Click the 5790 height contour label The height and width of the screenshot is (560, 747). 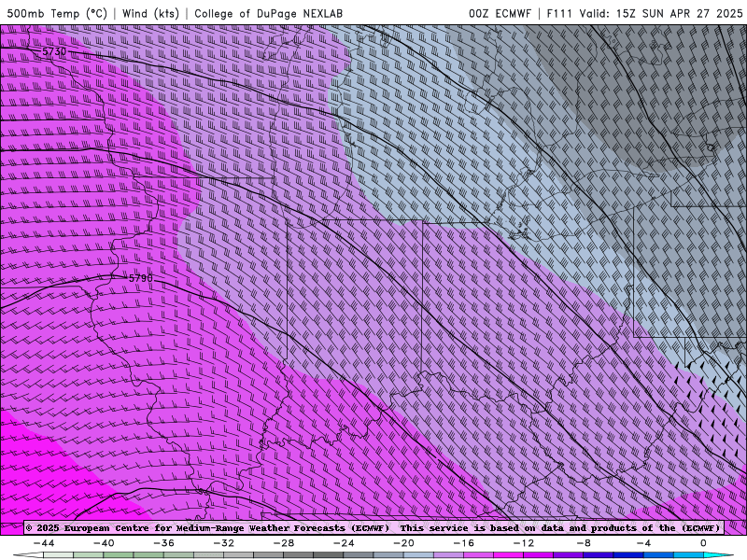tap(141, 278)
